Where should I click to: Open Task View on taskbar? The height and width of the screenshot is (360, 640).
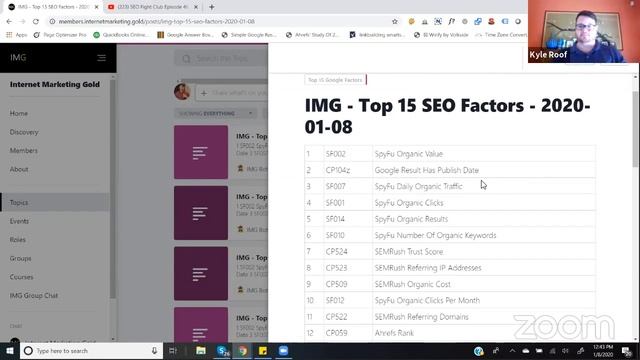point(173,351)
